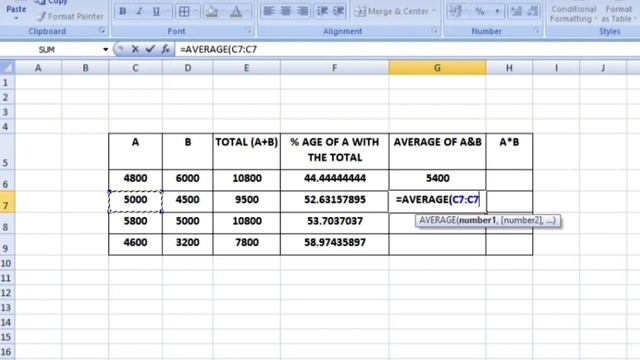Click the Select All corner button

coord(7,68)
